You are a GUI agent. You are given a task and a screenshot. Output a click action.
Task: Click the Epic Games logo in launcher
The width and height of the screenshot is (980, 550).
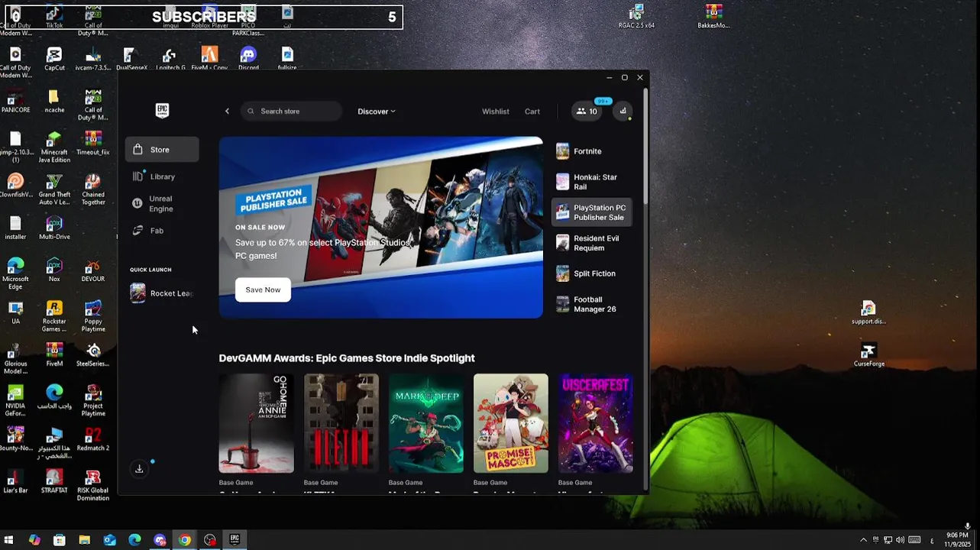coord(162,111)
